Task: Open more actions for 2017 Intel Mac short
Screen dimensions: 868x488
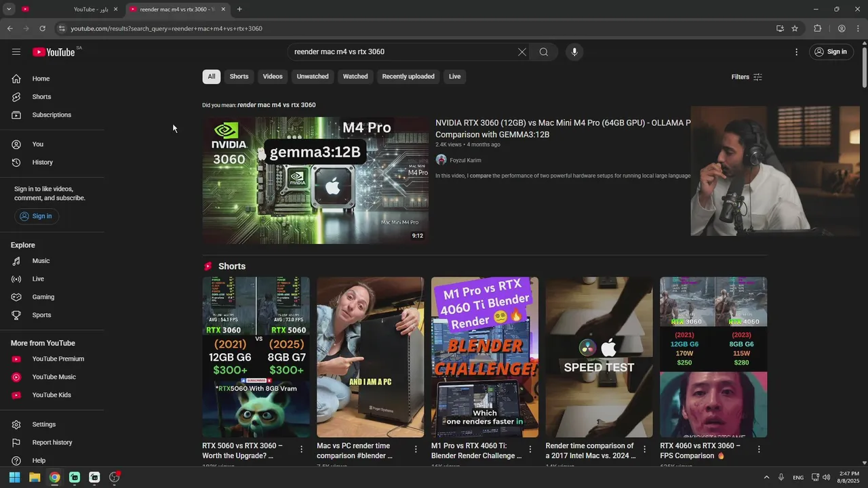Action: (645, 449)
